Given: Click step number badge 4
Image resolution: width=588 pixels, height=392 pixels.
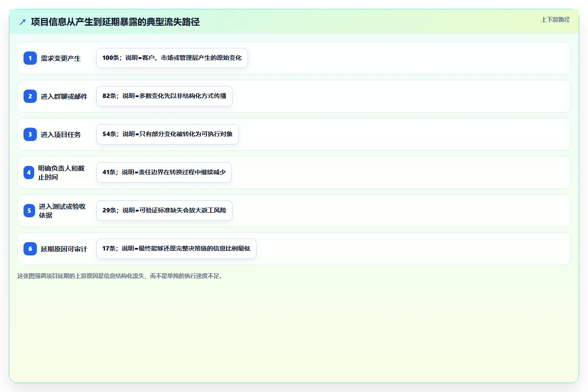Looking at the screenshot, I should pos(29,172).
